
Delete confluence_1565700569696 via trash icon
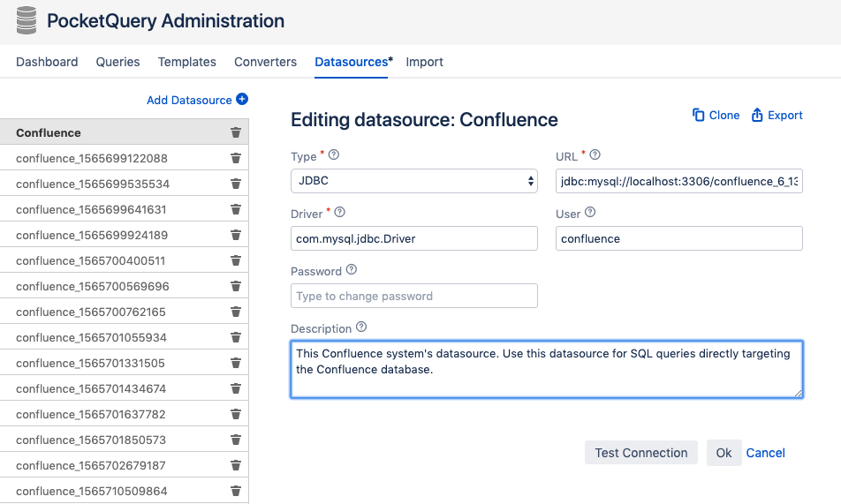pos(236,286)
